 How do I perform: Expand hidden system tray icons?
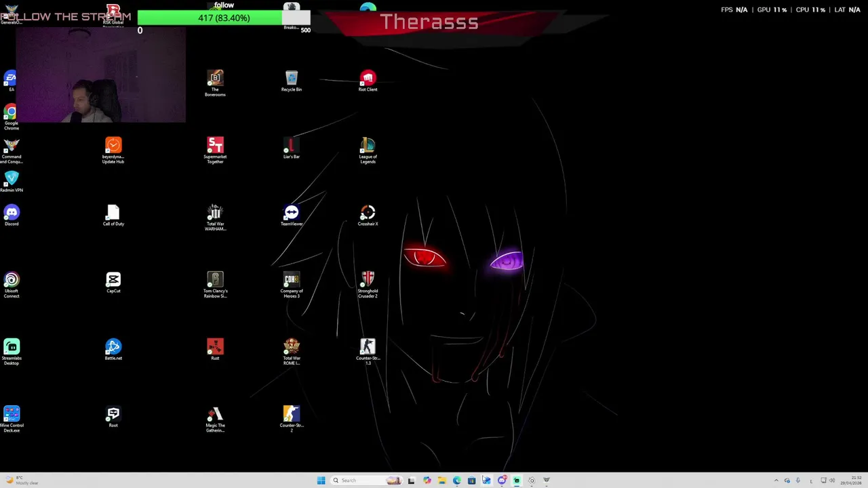[776, 481]
